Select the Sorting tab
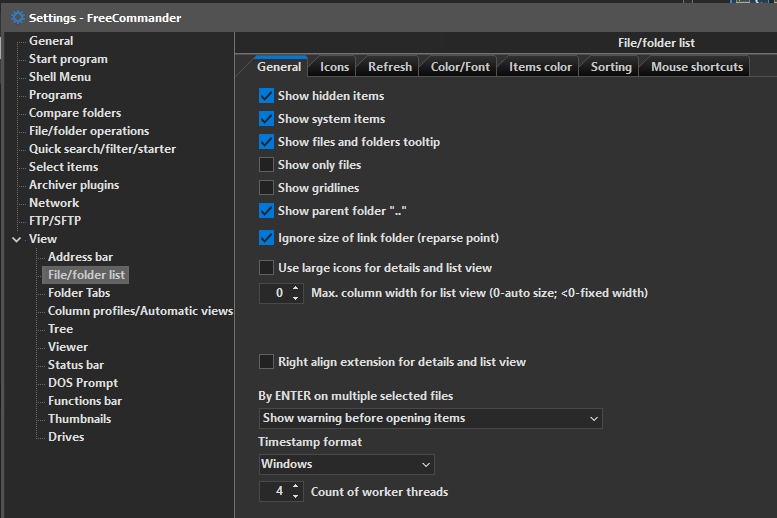 point(610,67)
